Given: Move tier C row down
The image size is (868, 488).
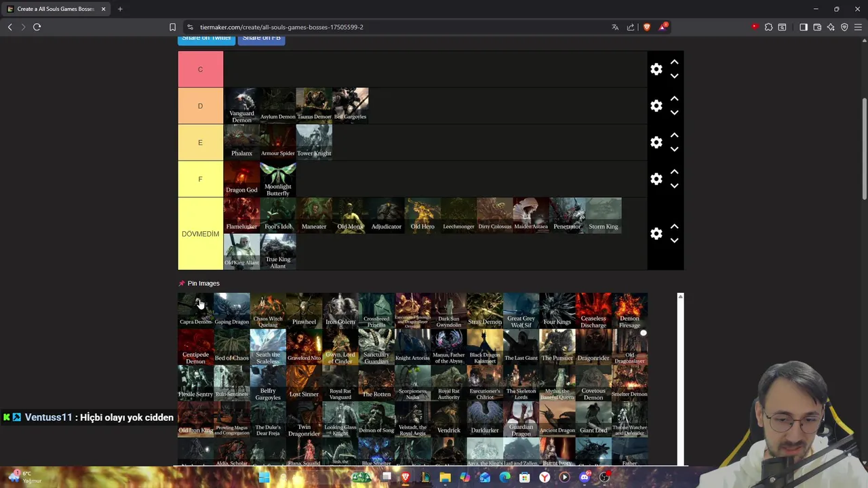Looking at the screenshot, I should (674, 76).
